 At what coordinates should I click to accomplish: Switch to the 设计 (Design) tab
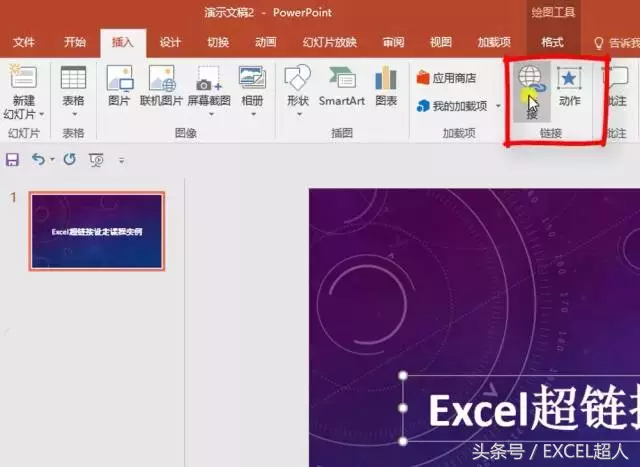[170, 42]
